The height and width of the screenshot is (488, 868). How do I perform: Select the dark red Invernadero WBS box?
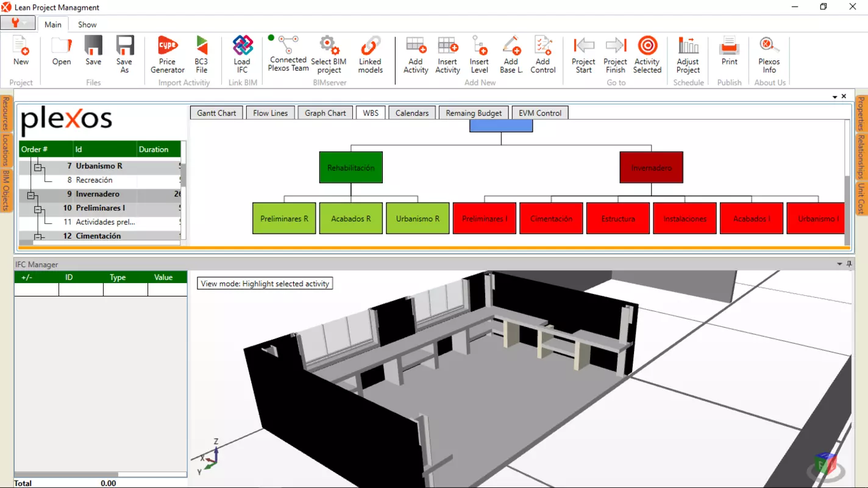tap(651, 167)
